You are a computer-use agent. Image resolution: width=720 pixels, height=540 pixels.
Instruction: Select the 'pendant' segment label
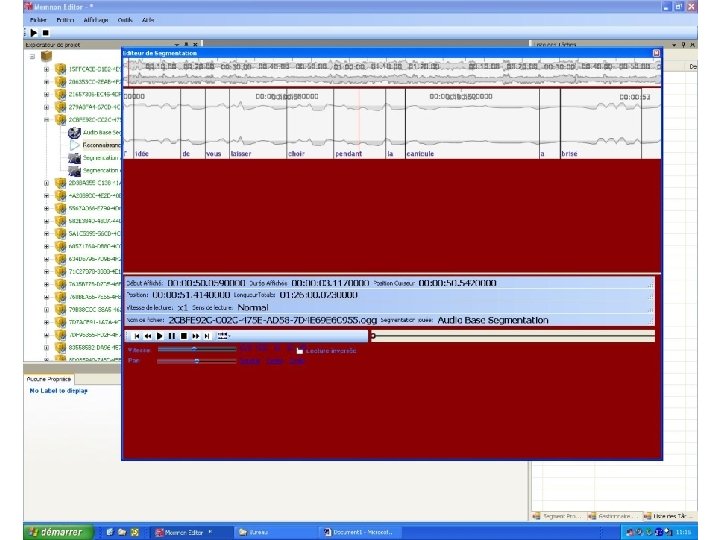[x=349, y=154]
